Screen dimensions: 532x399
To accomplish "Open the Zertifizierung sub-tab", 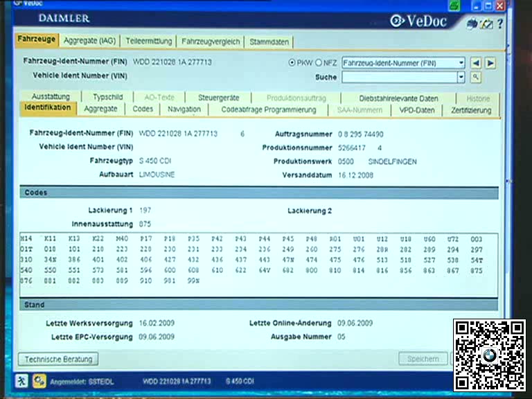I will tap(471, 111).
